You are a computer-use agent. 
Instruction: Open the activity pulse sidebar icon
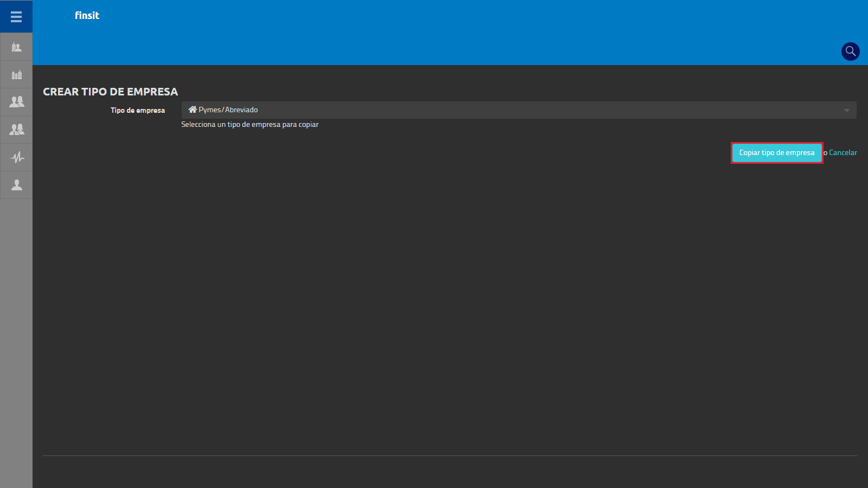(x=16, y=157)
